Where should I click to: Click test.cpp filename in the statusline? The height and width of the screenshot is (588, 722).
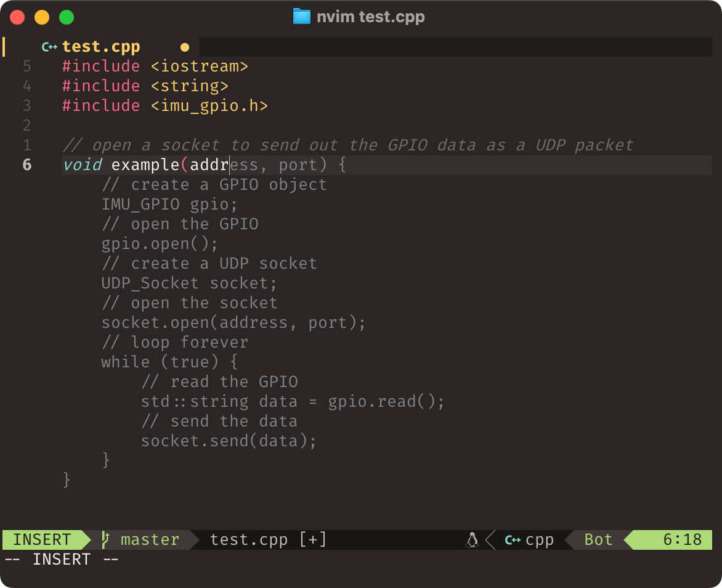click(x=249, y=539)
